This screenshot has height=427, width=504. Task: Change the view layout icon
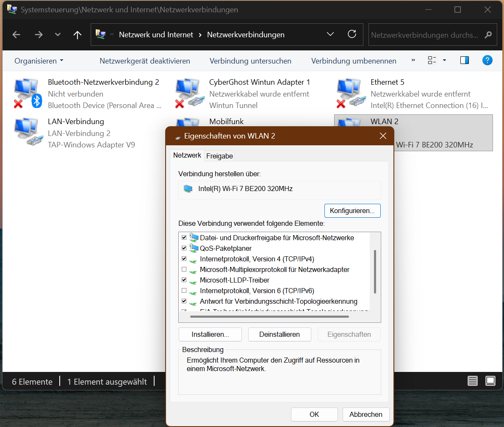[432, 60]
